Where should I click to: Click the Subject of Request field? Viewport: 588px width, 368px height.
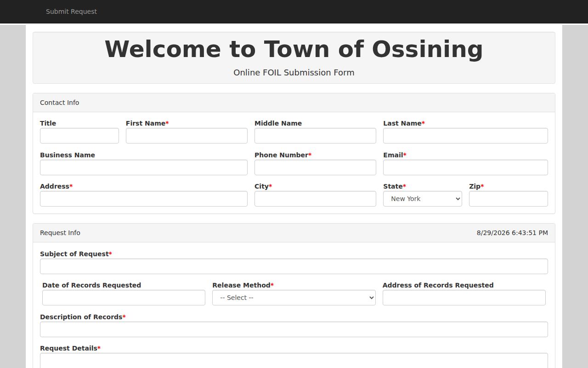(294, 266)
